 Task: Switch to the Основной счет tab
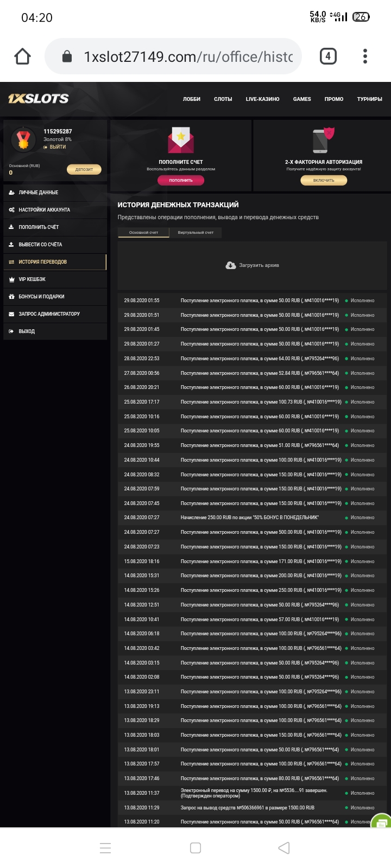point(143,233)
